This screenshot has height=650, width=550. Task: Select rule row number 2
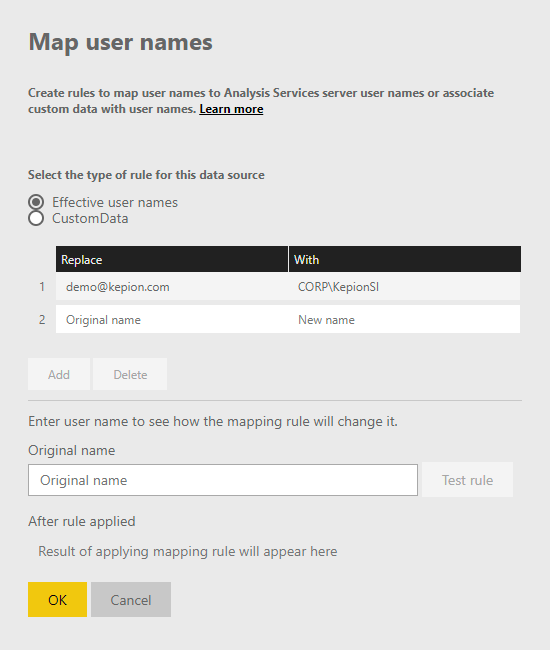[42, 319]
